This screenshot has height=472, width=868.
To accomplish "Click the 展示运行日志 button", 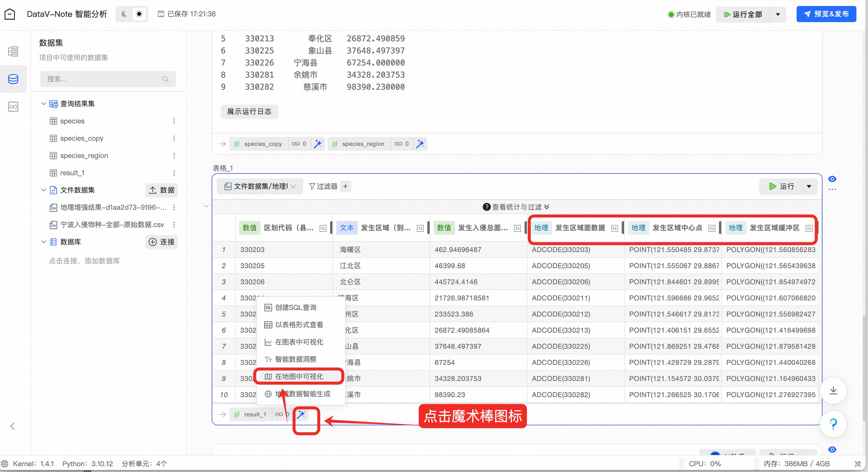I will click(x=249, y=112).
